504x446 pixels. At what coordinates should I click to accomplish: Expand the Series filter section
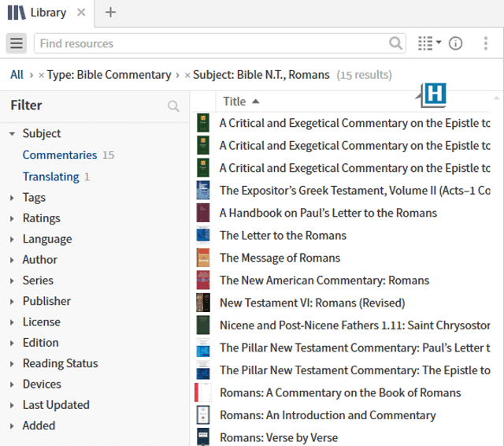13,281
